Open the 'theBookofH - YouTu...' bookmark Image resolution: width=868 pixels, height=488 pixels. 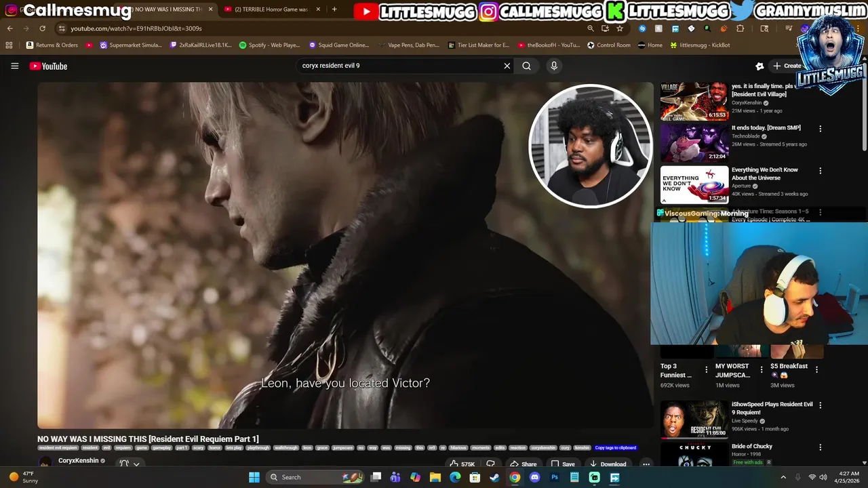549,45
